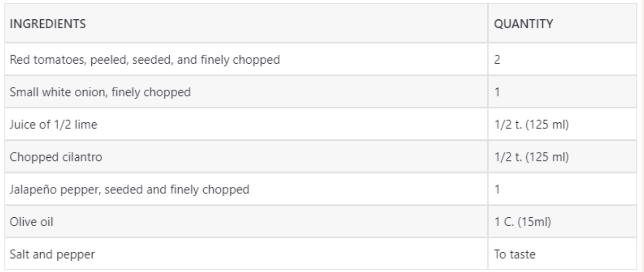This screenshot has width=644, height=272.
Task: Click the INGREDIENTS column header
Action: coord(48,25)
